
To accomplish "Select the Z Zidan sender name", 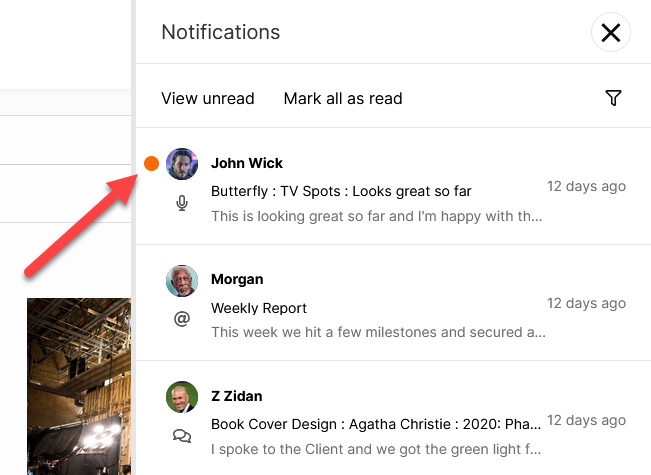I will pos(237,396).
